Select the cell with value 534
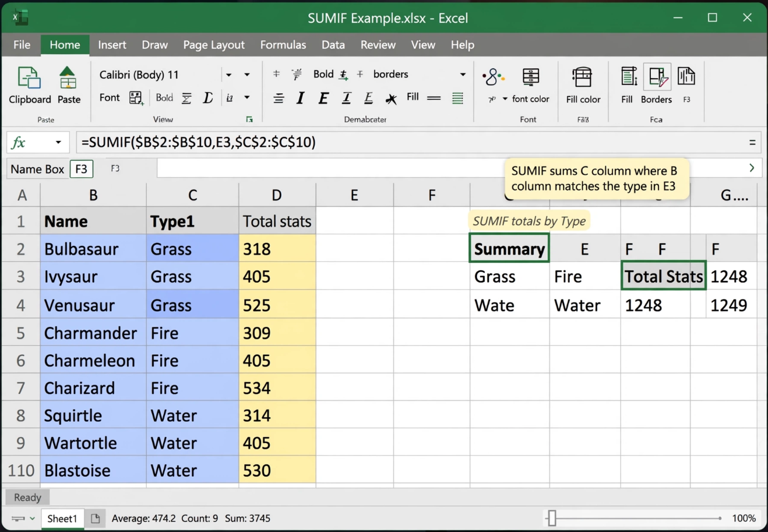The width and height of the screenshot is (768, 532). tap(277, 388)
